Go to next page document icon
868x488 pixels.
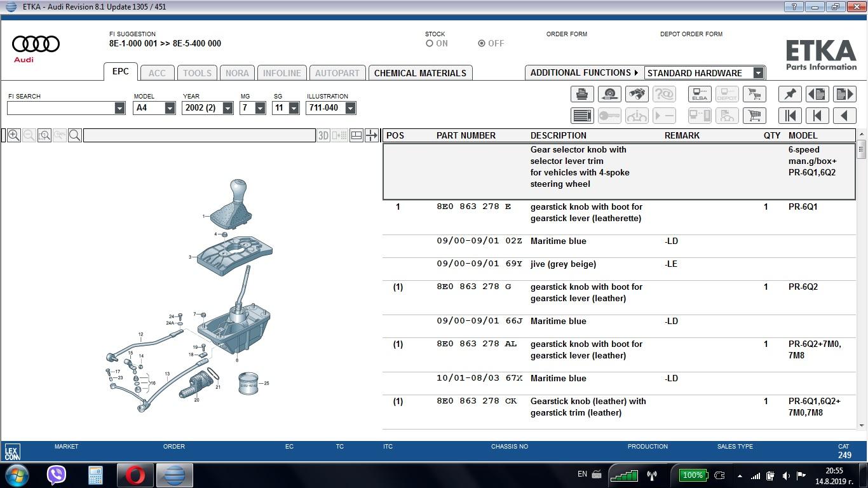(x=844, y=94)
